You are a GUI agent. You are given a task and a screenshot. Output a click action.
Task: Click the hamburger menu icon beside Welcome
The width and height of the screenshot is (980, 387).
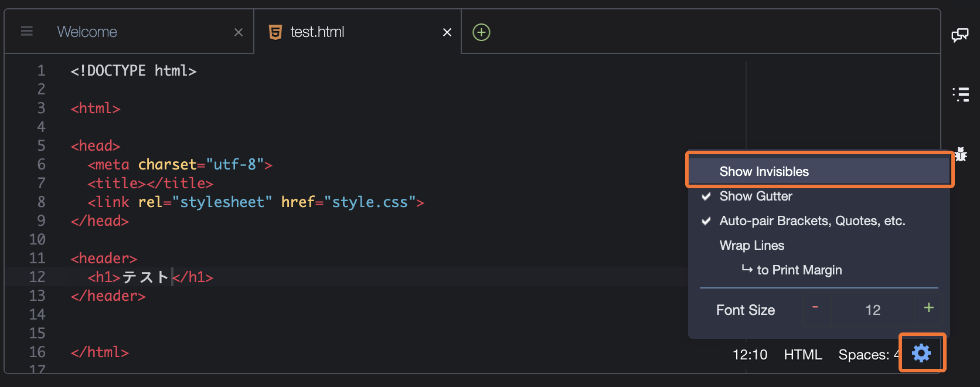click(x=27, y=31)
